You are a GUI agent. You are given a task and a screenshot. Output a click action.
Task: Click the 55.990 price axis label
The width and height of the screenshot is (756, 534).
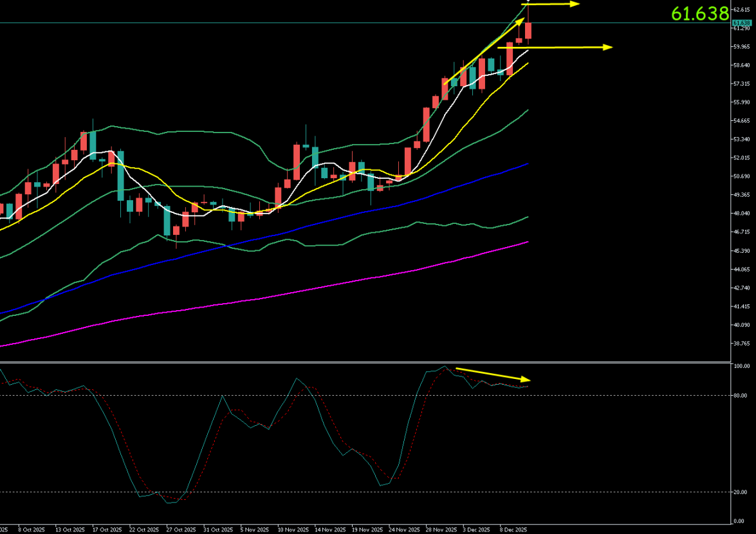(742, 102)
